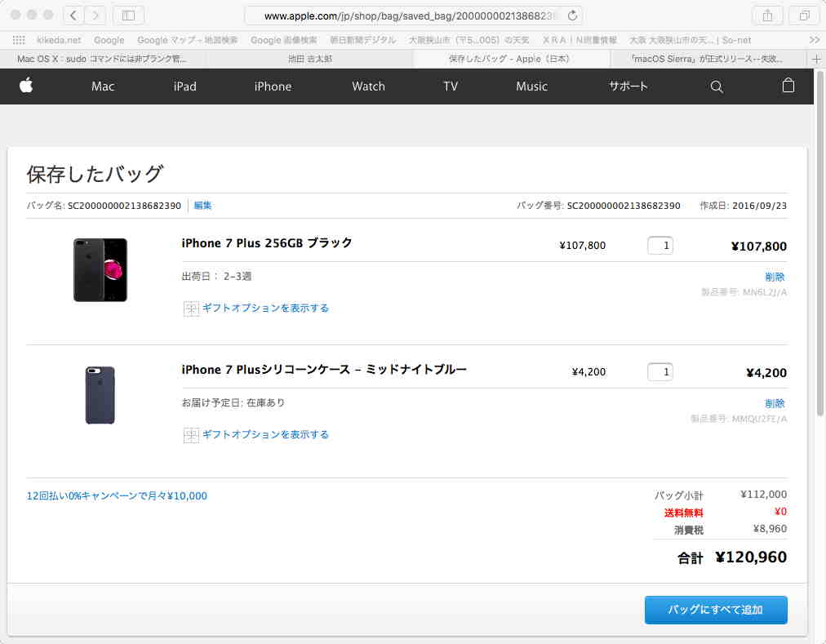Click gift icon under iPhone 7 Plus 256GB
The image size is (826, 644).
pyautogui.click(x=191, y=309)
